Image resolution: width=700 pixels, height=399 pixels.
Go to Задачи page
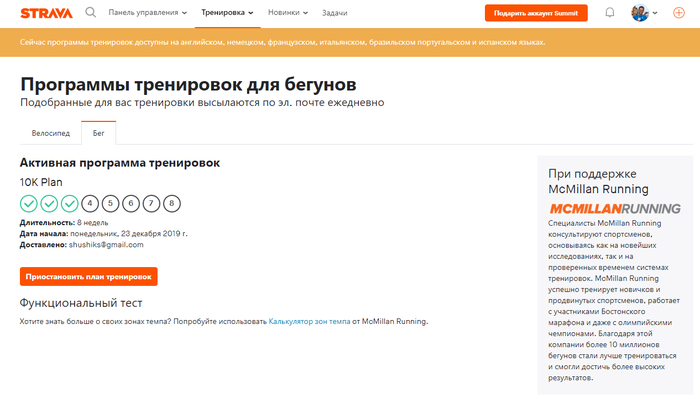pos(334,13)
